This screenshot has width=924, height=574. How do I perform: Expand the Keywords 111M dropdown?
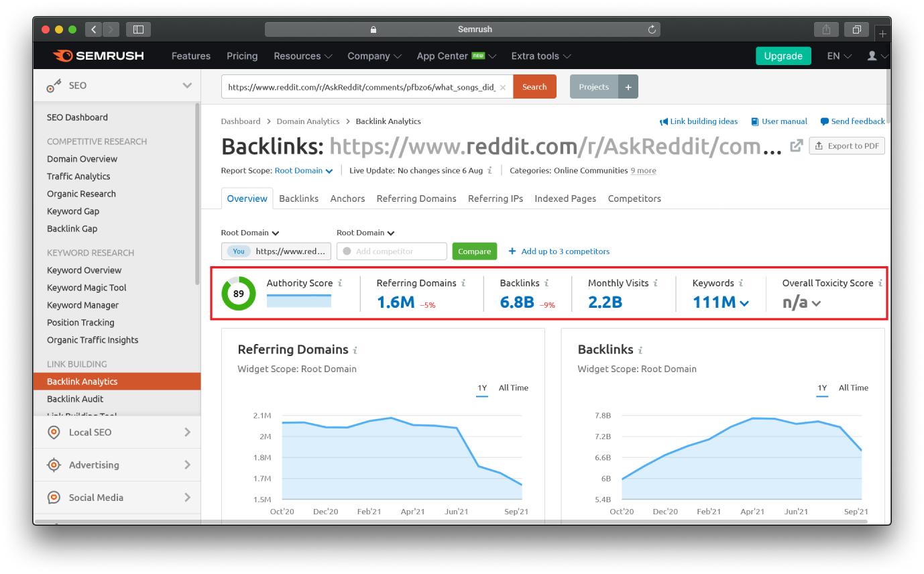coord(721,302)
